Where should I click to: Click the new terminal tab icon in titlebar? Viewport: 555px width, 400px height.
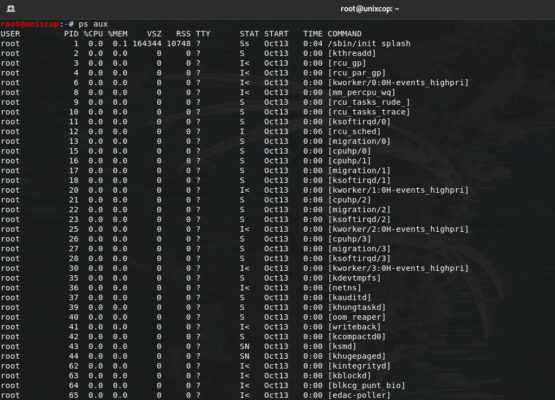[x=11, y=9]
